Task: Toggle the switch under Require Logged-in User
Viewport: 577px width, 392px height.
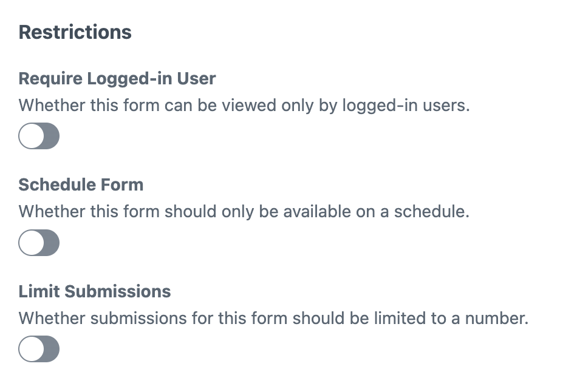Action: [39, 136]
